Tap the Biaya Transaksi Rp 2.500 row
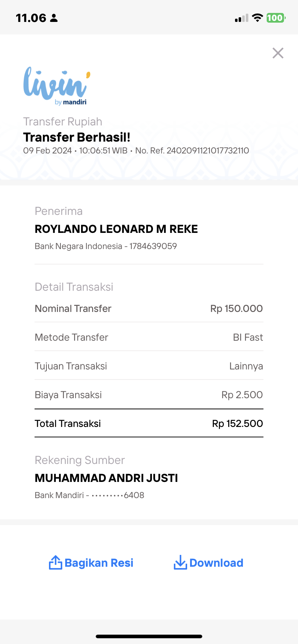The width and height of the screenshot is (298, 644). pyautogui.click(x=149, y=395)
